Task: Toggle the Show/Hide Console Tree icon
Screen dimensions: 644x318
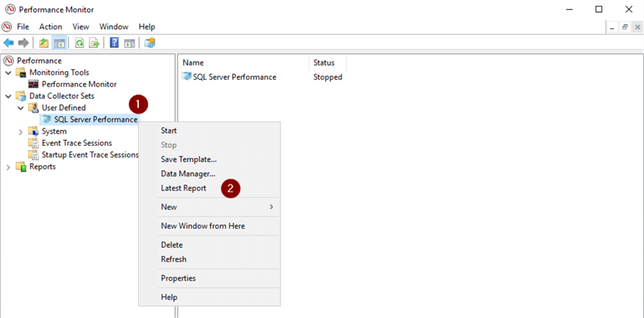Action: tap(59, 43)
